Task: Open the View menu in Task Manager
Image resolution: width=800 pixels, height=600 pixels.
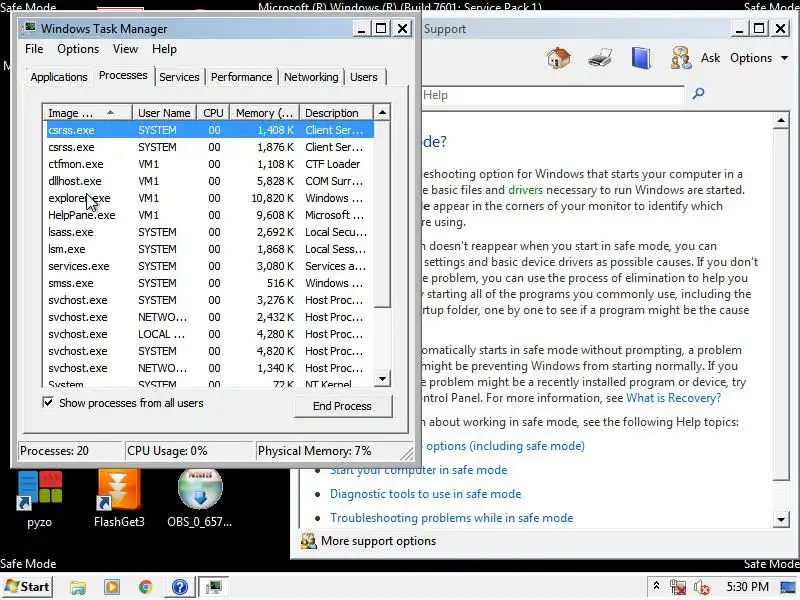Action: (126, 49)
